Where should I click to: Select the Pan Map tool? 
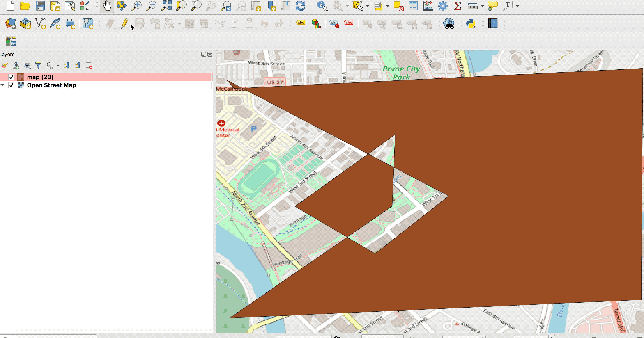pyautogui.click(x=107, y=5)
